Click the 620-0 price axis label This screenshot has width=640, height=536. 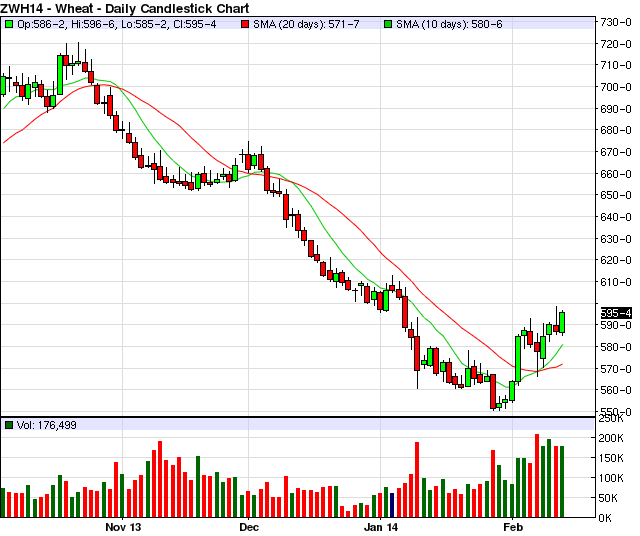point(616,260)
